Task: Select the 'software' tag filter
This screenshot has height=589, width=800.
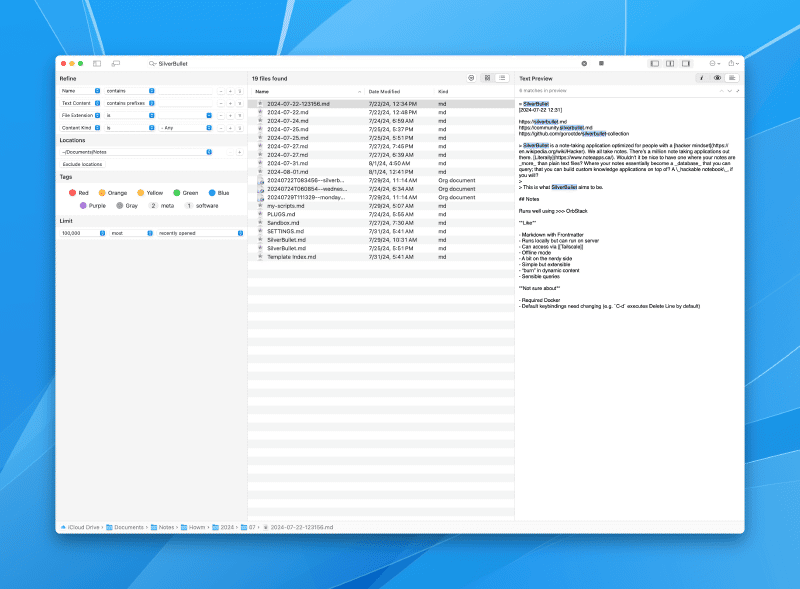Action: click(202, 205)
